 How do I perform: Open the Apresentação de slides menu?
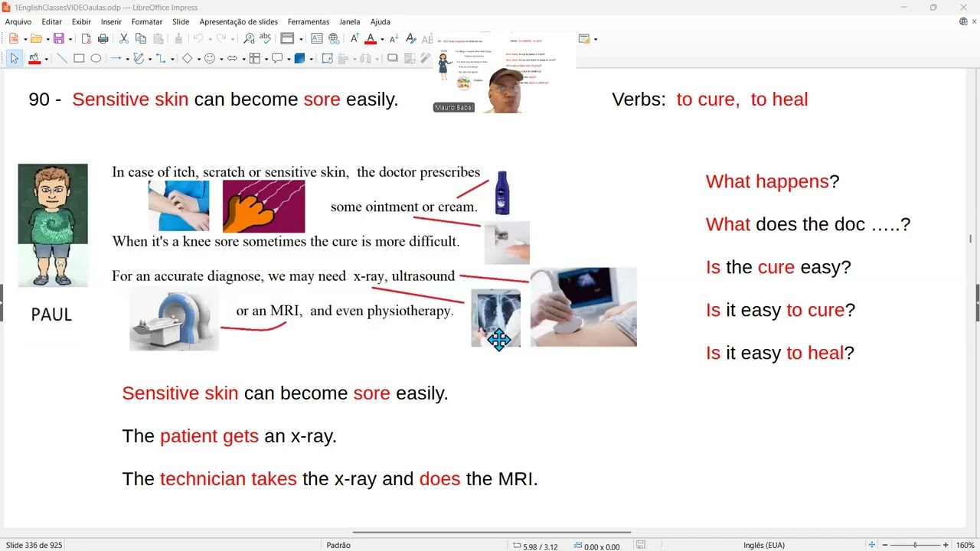[x=239, y=21]
